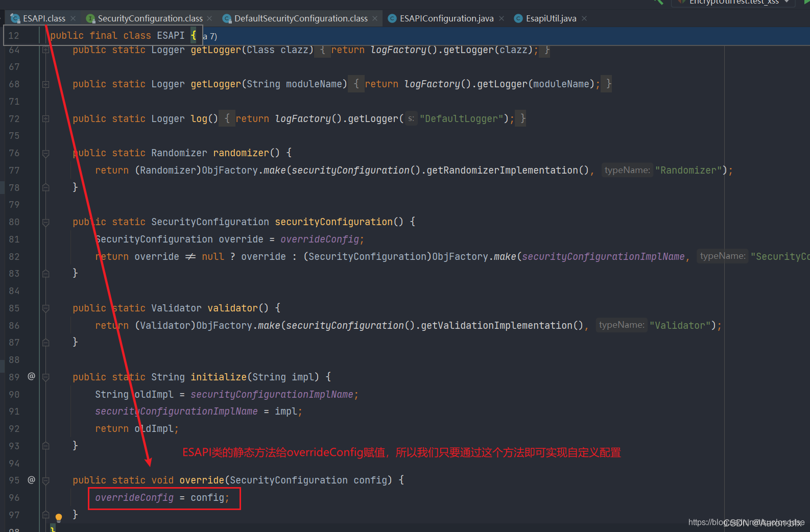The height and width of the screenshot is (532, 810).
Task: Collapse the securityConfiguration() method on line 80
Action: [45, 222]
